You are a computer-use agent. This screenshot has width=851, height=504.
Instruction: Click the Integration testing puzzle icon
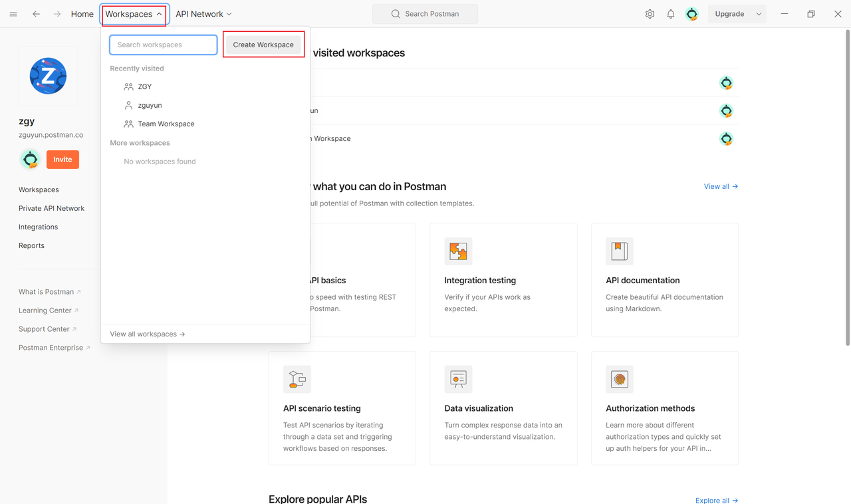tap(458, 251)
